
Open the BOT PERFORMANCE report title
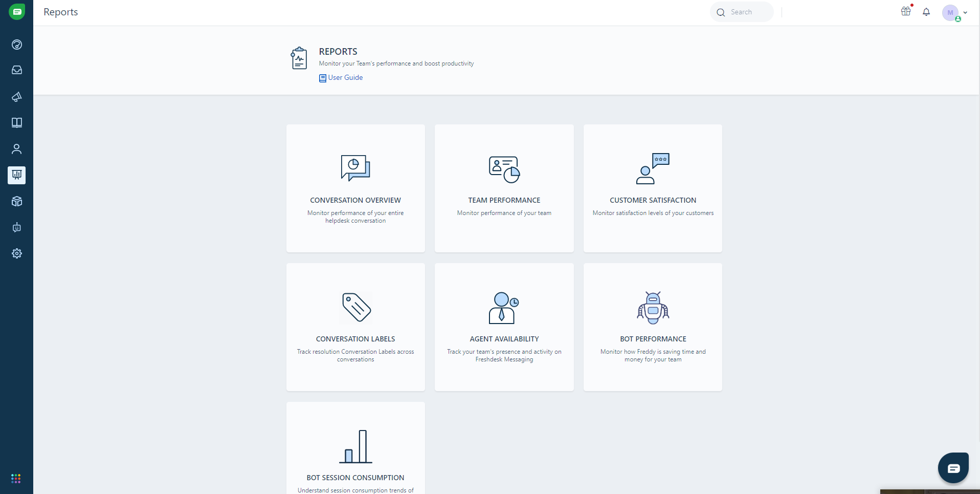click(x=653, y=339)
